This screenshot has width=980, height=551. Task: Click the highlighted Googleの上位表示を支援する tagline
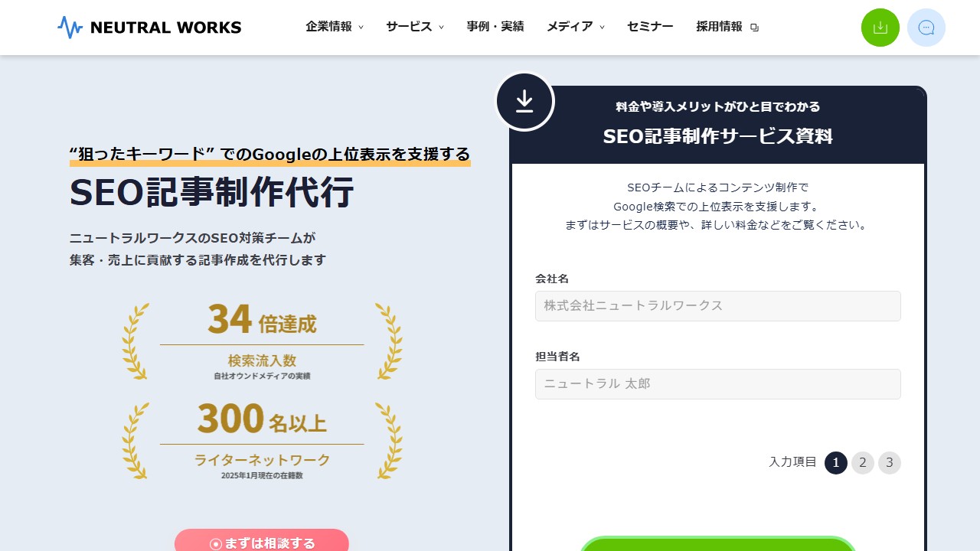coord(269,155)
